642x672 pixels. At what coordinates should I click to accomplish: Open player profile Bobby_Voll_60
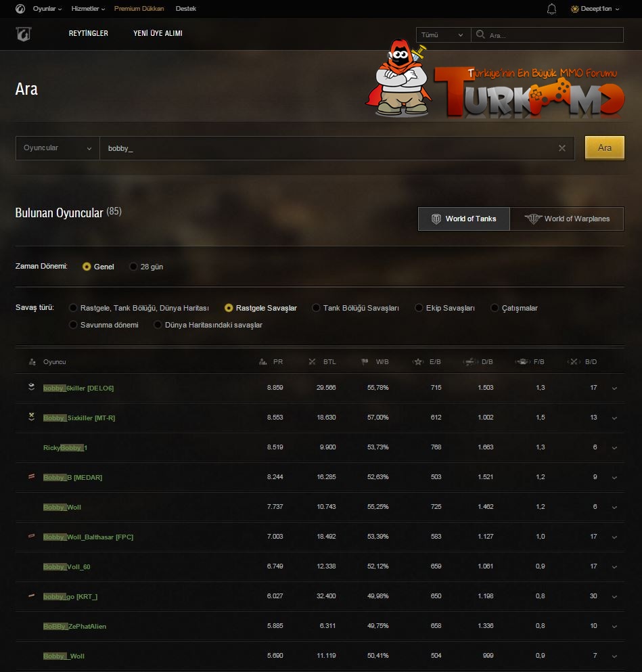[67, 567]
